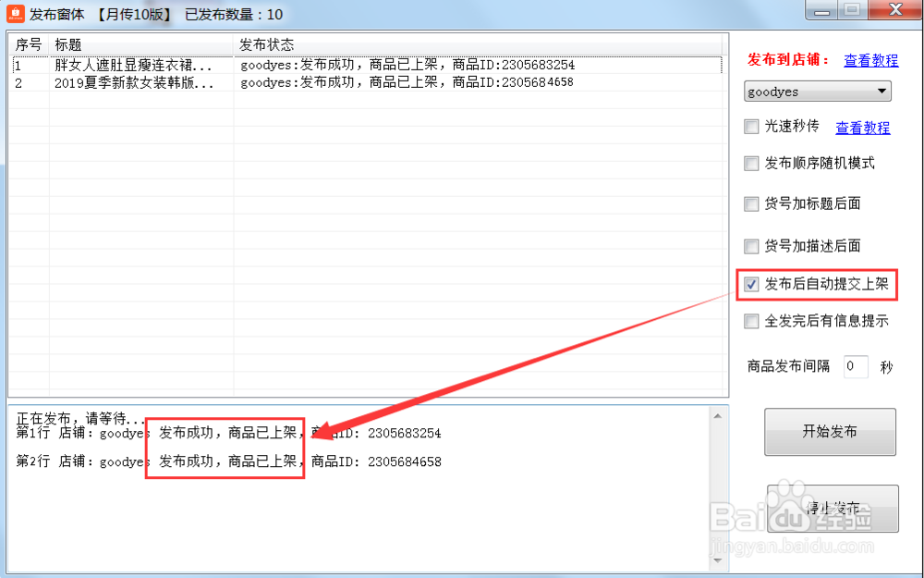924x578 pixels.
Task: Click the 商品发布间隔 seconds input field
Action: pyautogui.click(x=856, y=366)
